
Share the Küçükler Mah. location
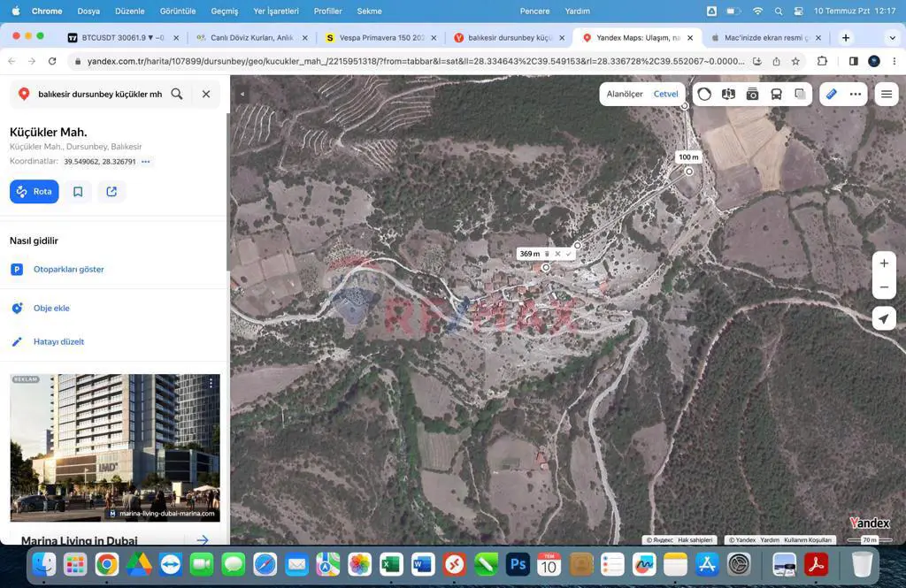click(x=111, y=192)
